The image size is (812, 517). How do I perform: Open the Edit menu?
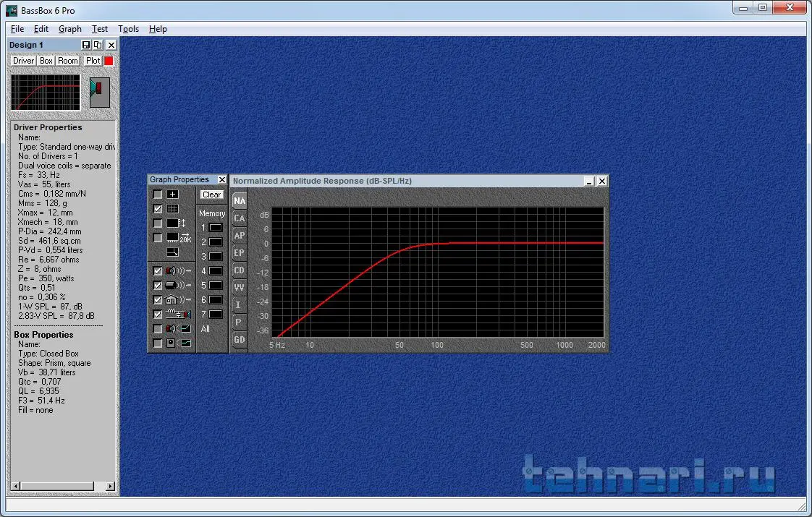(41, 29)
